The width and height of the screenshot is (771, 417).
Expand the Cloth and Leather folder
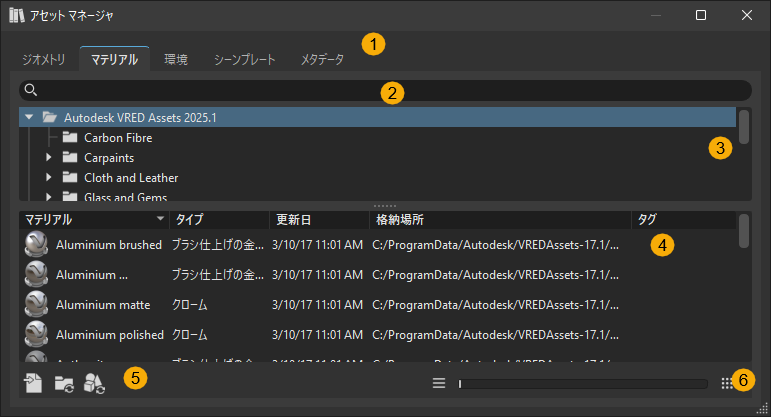pyautogui.click(x=48, y=177)
